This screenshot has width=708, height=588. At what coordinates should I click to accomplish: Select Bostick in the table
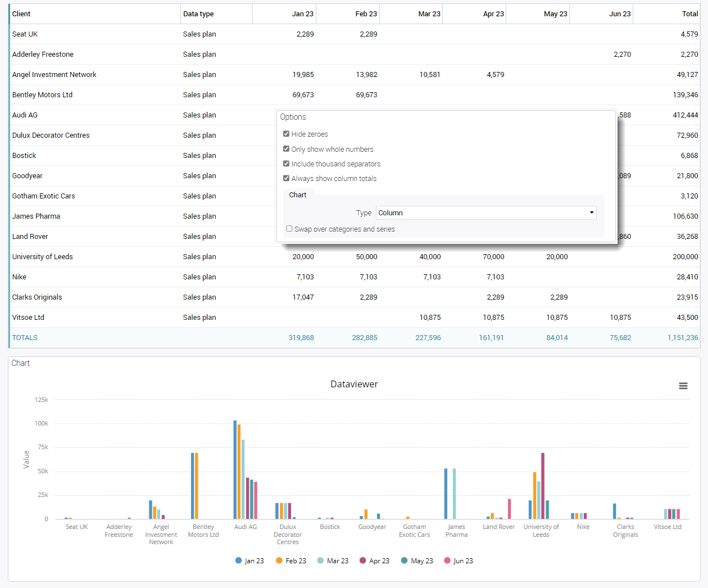[x=24, y=156]
